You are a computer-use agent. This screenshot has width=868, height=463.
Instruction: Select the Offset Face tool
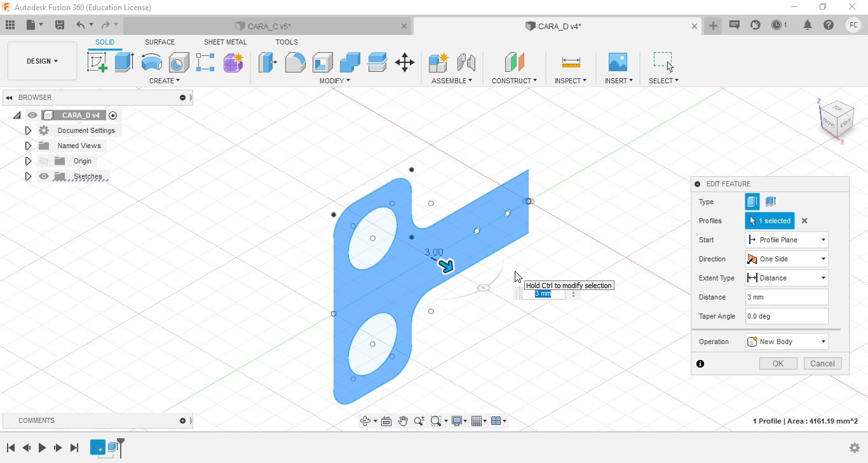tap(377, 62)
